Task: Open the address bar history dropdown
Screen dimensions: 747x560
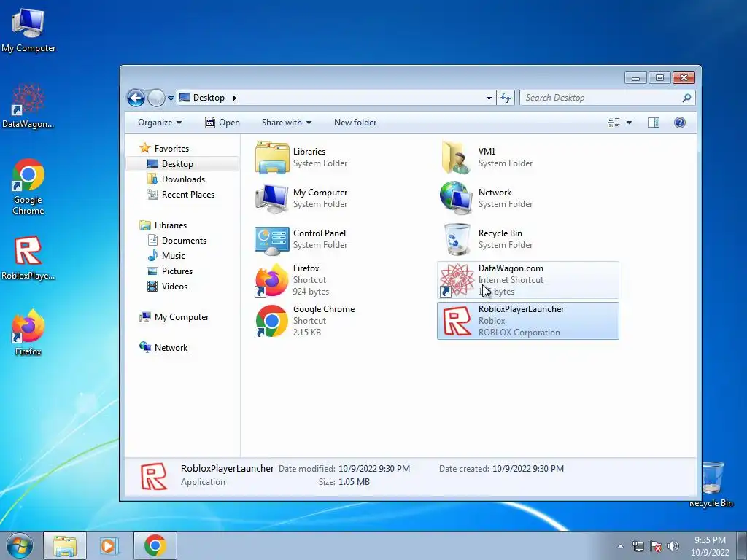Action: pos(489,98)
